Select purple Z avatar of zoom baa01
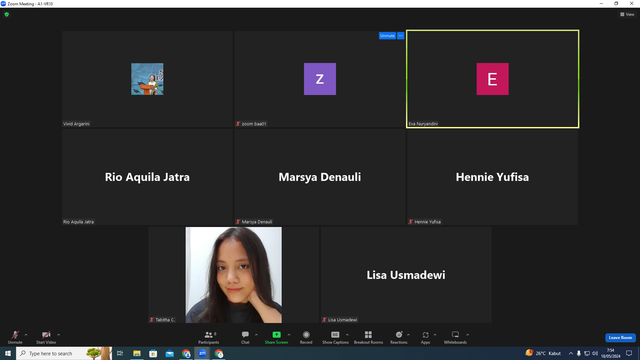 pos(320,79)
